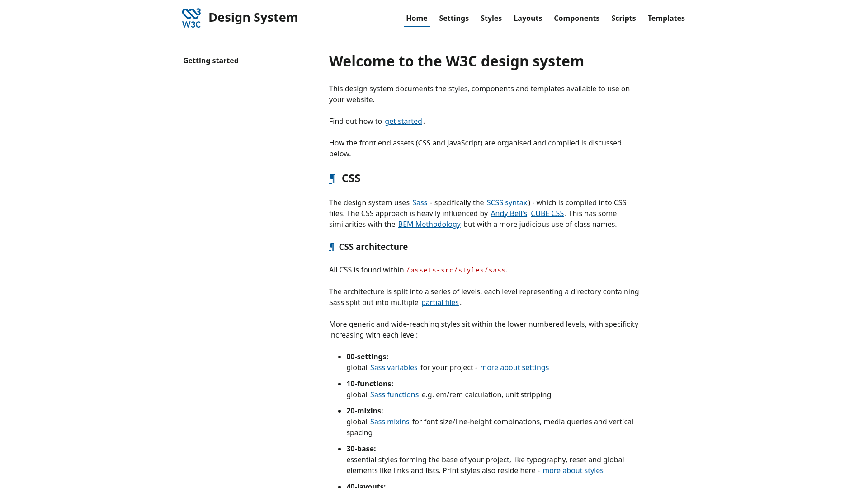
Task: Click the '30-base:' list label
Action: point(361,449)
